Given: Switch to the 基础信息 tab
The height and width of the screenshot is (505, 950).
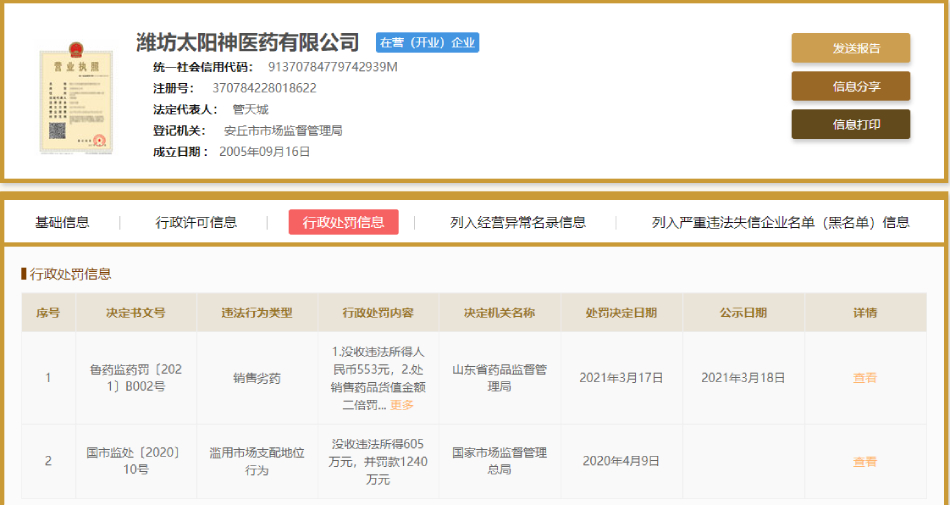Looking at the screenshot, I should coord(62,222).
